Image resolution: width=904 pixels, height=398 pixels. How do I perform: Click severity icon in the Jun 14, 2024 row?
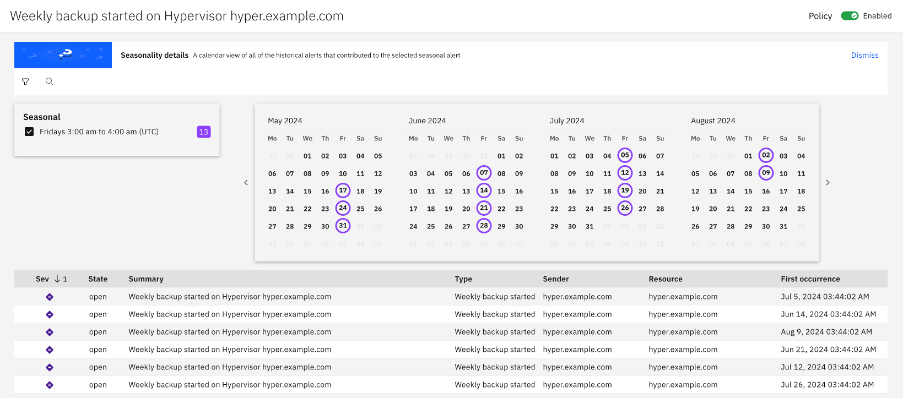point(50,314)
